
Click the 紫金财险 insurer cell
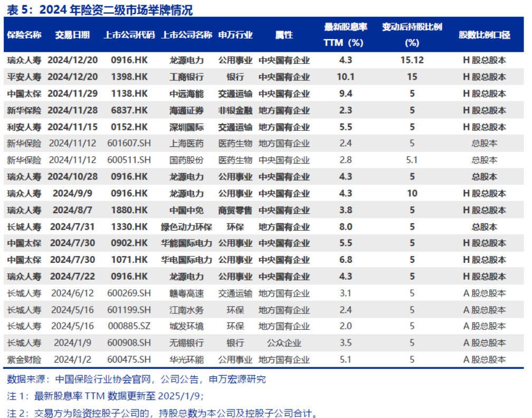[x=24, y=359]
